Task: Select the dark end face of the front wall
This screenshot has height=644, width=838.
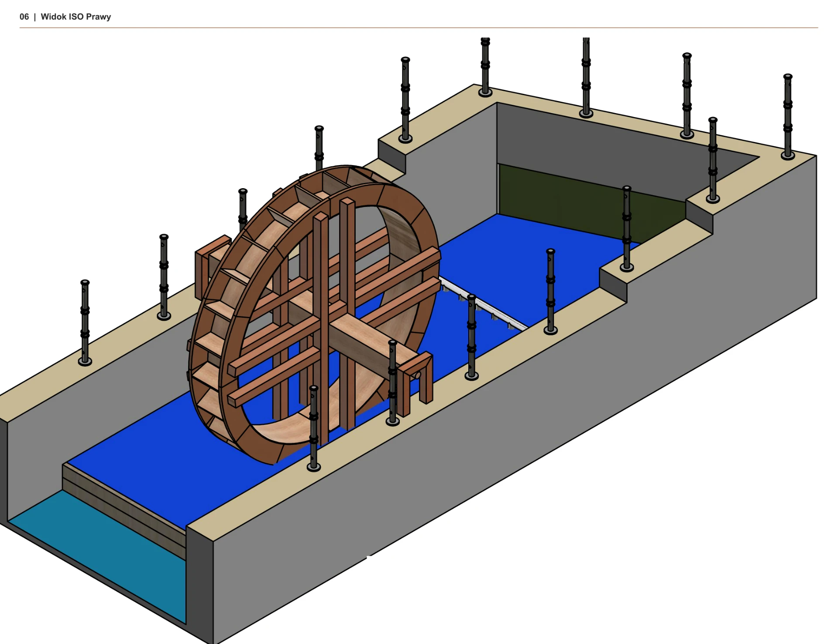Action: [200, 585]
